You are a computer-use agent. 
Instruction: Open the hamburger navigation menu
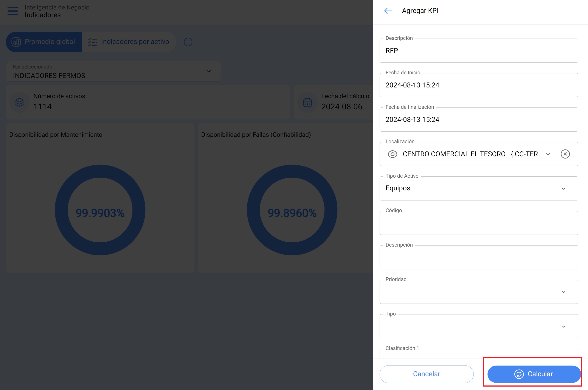13,11
